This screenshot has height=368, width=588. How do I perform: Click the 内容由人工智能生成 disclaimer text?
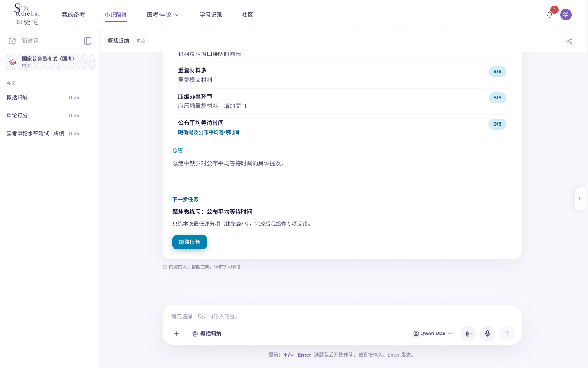[205, 267]
